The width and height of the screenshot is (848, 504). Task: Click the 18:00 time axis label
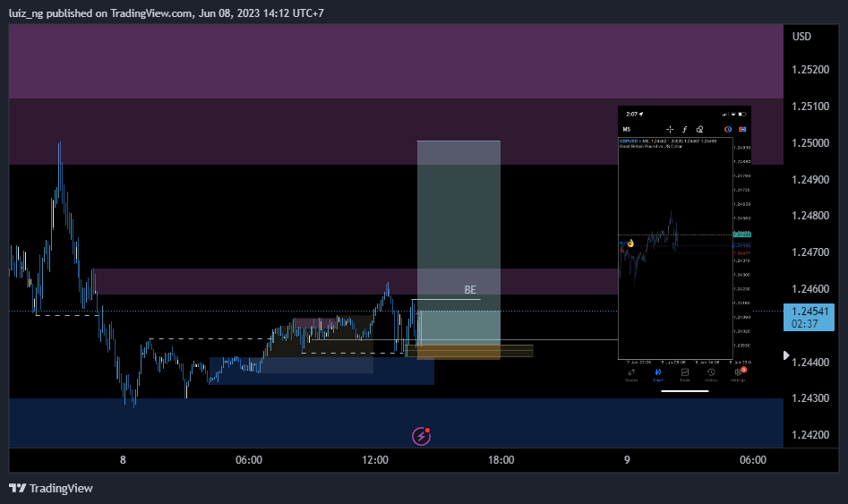pyautogui.click(x=501, y=459)
